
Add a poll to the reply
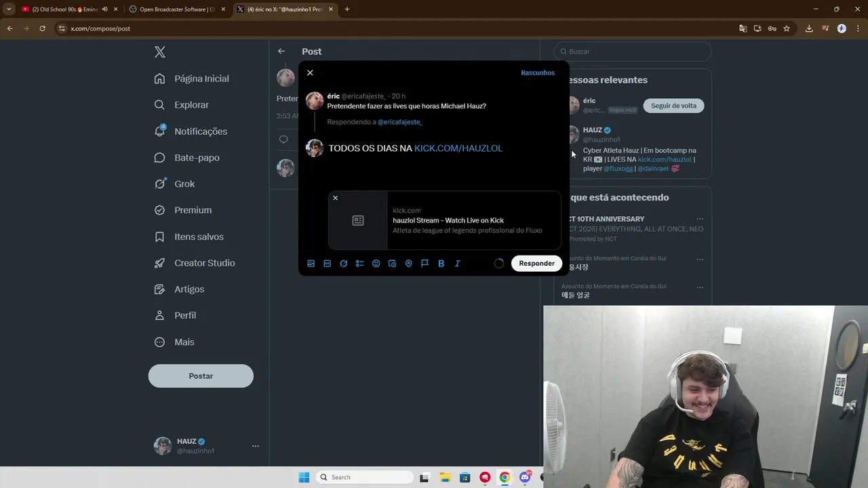[x=360, y=264]
